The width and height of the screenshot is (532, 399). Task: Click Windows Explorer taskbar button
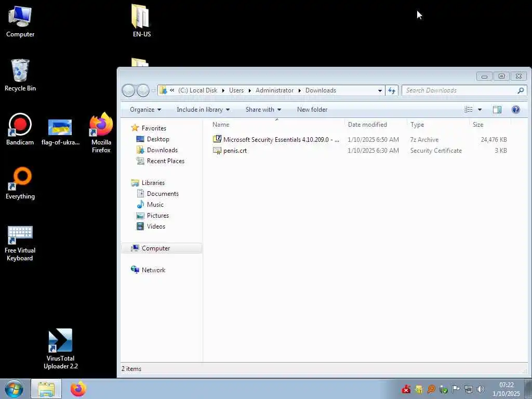coord(46,389)
